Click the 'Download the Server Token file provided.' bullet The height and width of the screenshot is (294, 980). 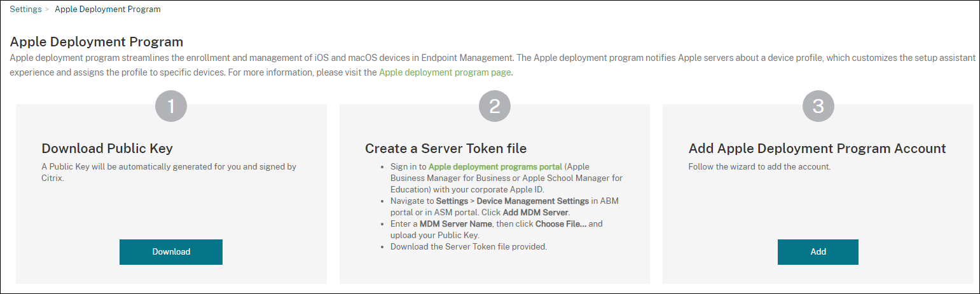click(x=469, y=246)
